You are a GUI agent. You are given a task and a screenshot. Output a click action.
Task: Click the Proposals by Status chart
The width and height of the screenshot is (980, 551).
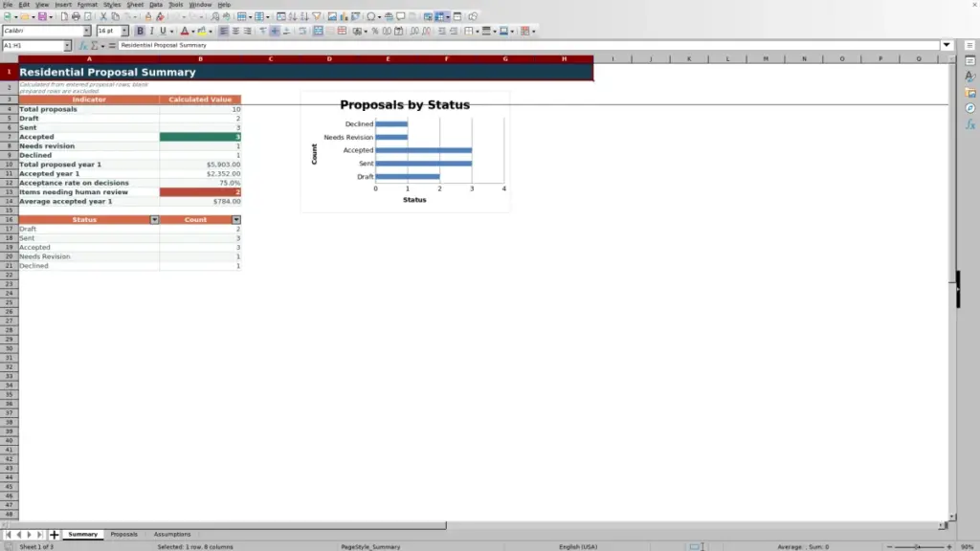(x=405, y=152)
